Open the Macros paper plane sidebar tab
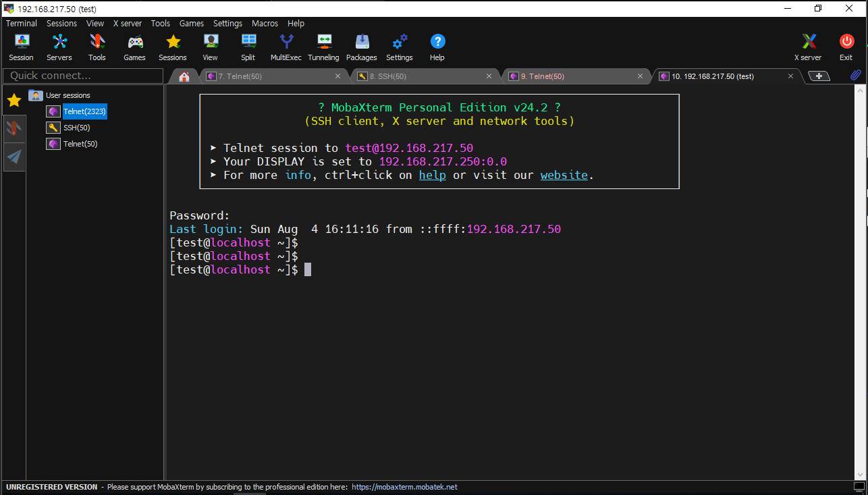 (14, 157)
